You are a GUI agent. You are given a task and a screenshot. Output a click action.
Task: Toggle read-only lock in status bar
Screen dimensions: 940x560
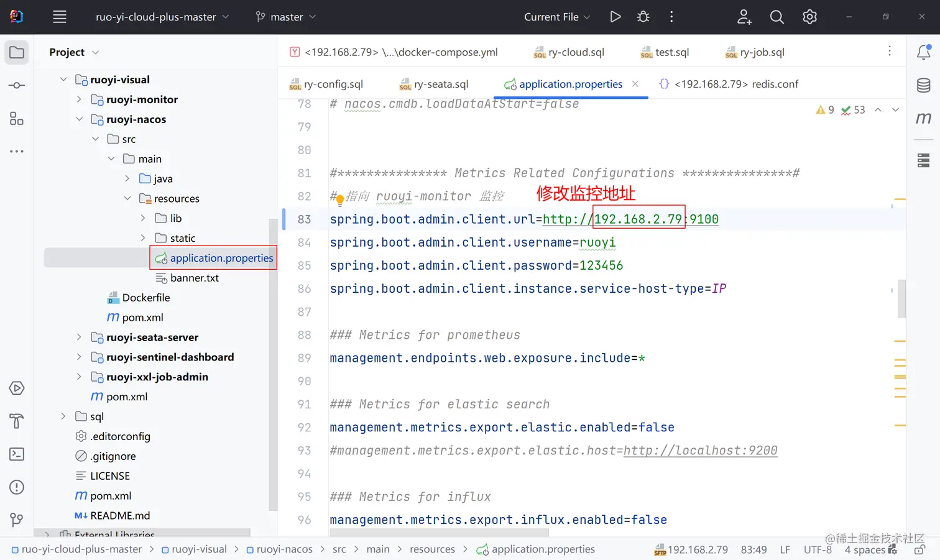click(919, 550)
